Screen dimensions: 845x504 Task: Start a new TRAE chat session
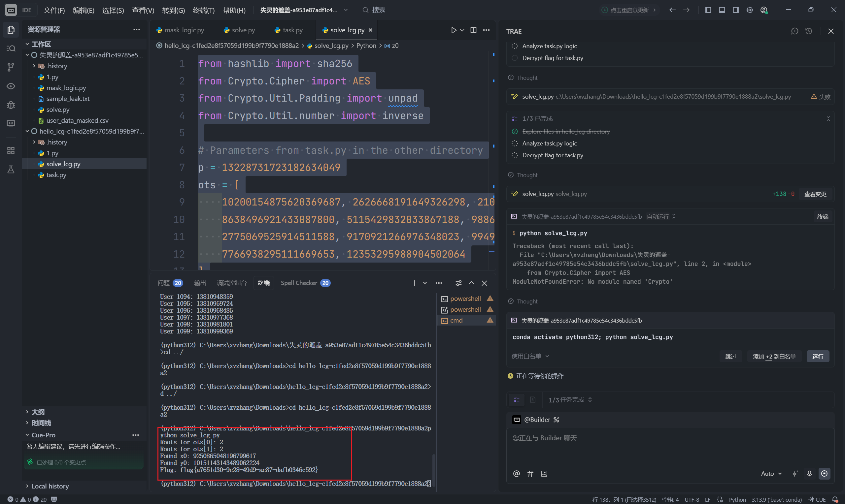pos(794,31)
